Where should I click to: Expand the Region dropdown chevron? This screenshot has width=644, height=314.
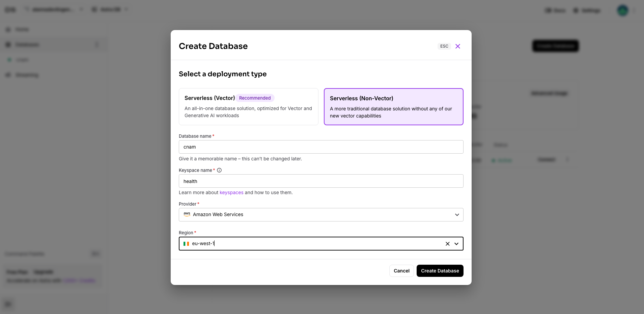point(456,244)
